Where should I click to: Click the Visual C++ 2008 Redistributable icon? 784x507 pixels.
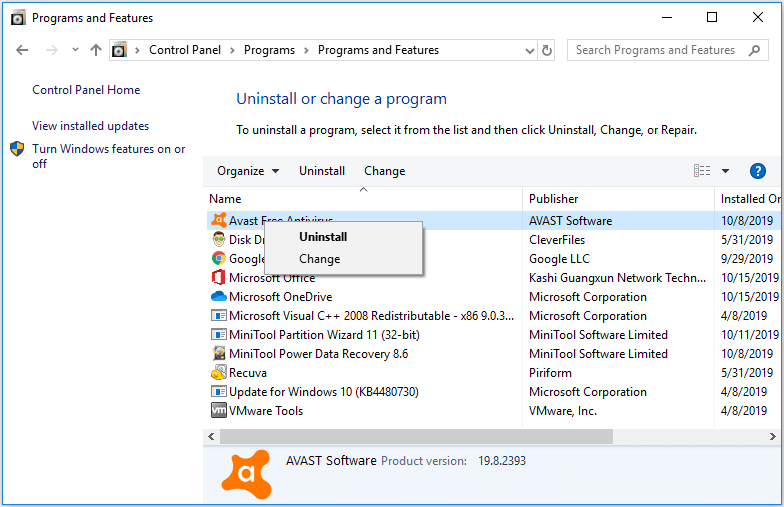218,316
